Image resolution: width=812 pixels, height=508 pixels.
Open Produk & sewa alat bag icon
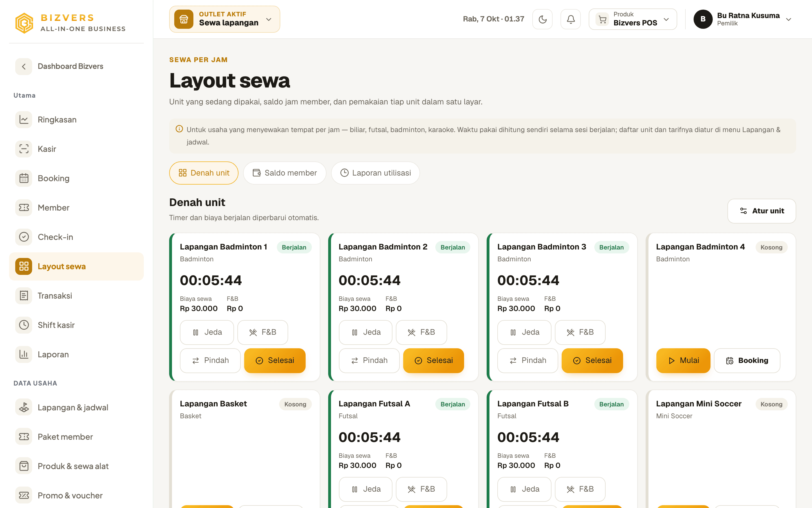point(23,466)
